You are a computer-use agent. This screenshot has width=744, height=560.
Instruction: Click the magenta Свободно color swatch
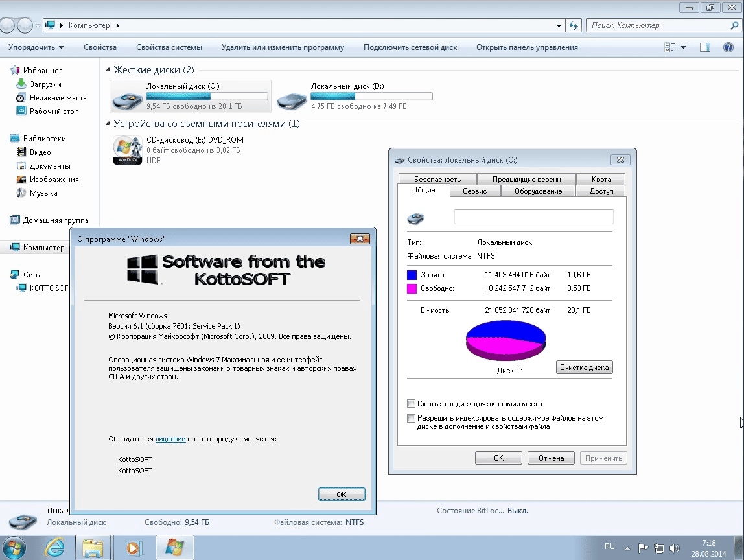click(412, 288)
